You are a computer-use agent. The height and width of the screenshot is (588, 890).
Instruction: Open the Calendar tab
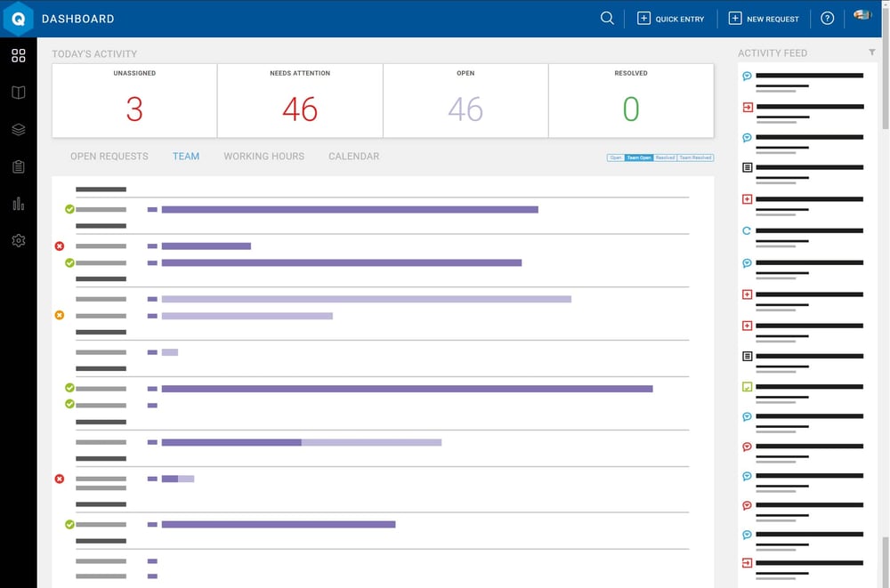point(353,156)
